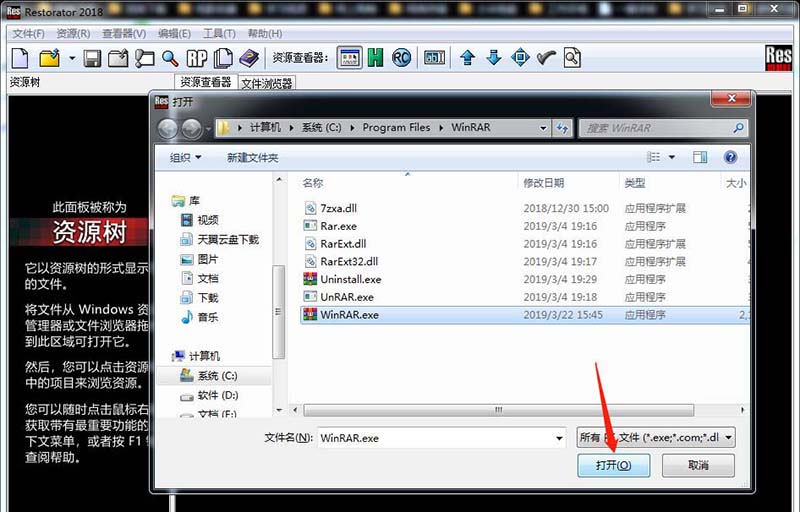Click the blue help question mark icon

[730, 157]
